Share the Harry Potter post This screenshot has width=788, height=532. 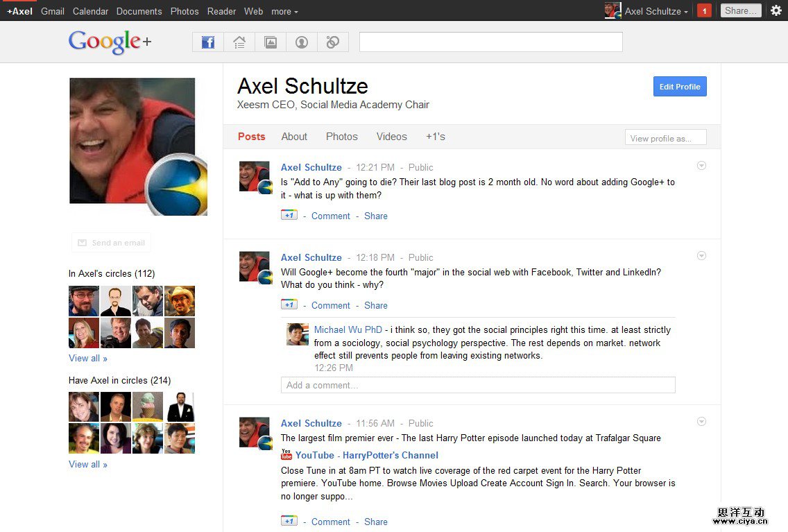click(376, 522)
